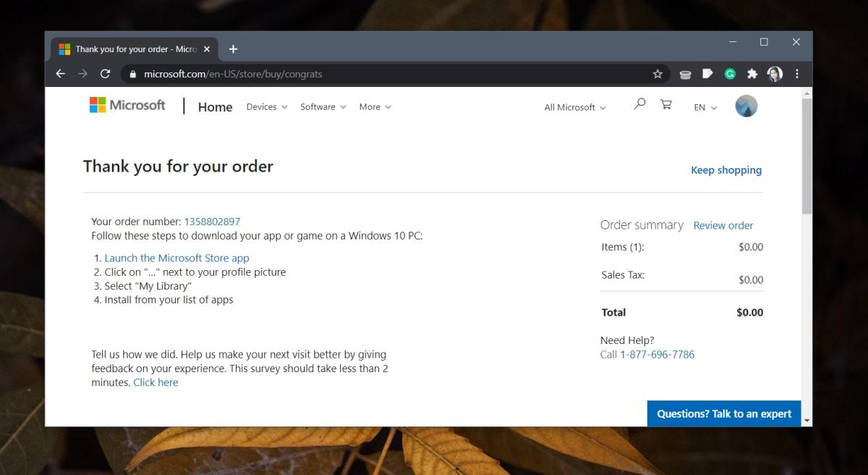This screenshot has width=868, height=475.
Task: Click the first gray extension icon beside the star
Action: click(x=685, y=74)
